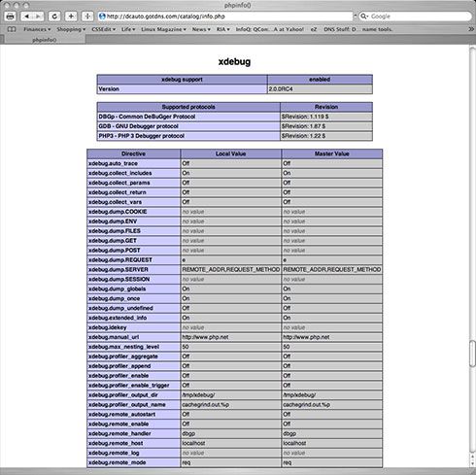Click the xdebug.extended_info directive
The height and width of the screenshot is (475, 476).
click(118, 318)
